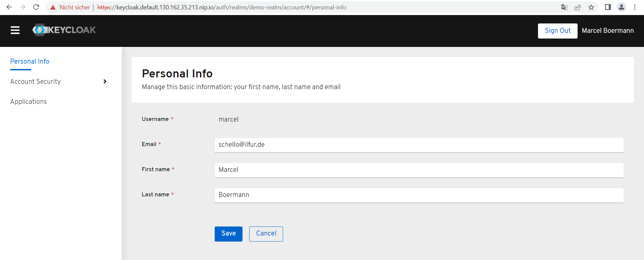Cancel the personal info changes
Viewport: 644px width, 260px height.
click(x=266, y=234)
